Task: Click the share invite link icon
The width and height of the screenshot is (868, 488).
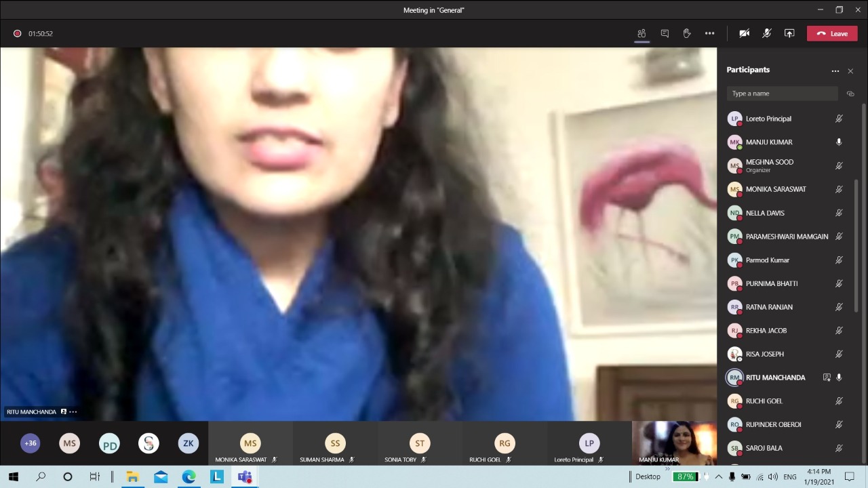Action: (850, 94)
